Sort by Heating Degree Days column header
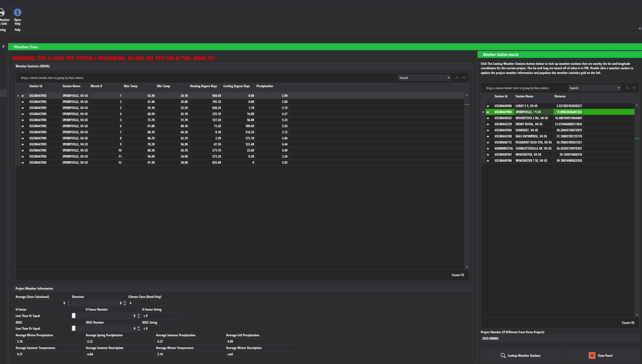Image resolution: width=642 pixels, height=364 pixels. click(203, 86)
